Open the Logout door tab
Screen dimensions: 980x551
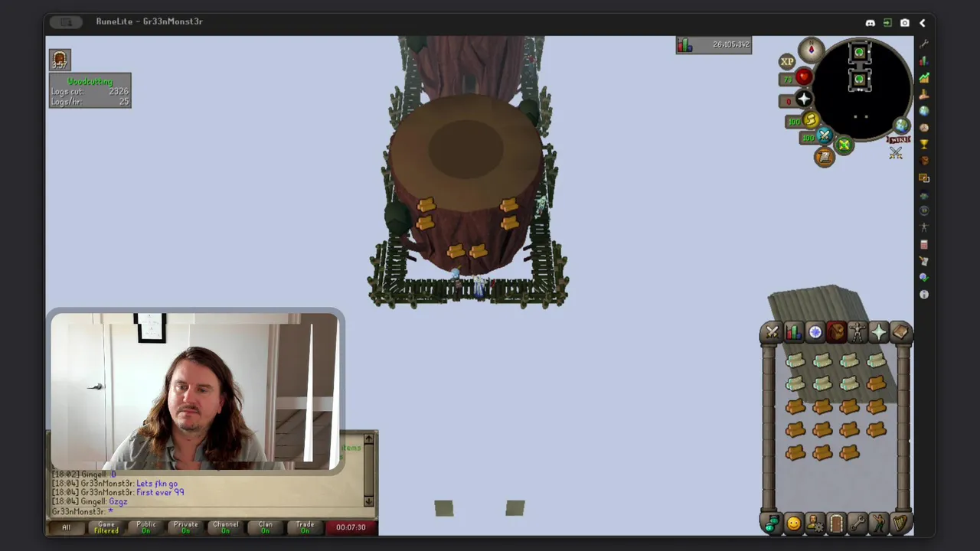click(836, 523)
